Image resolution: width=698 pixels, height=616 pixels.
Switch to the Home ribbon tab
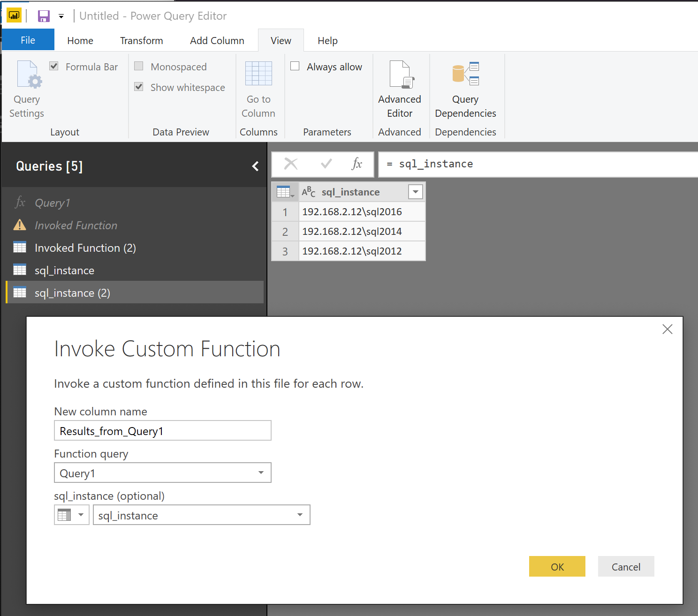80,41
